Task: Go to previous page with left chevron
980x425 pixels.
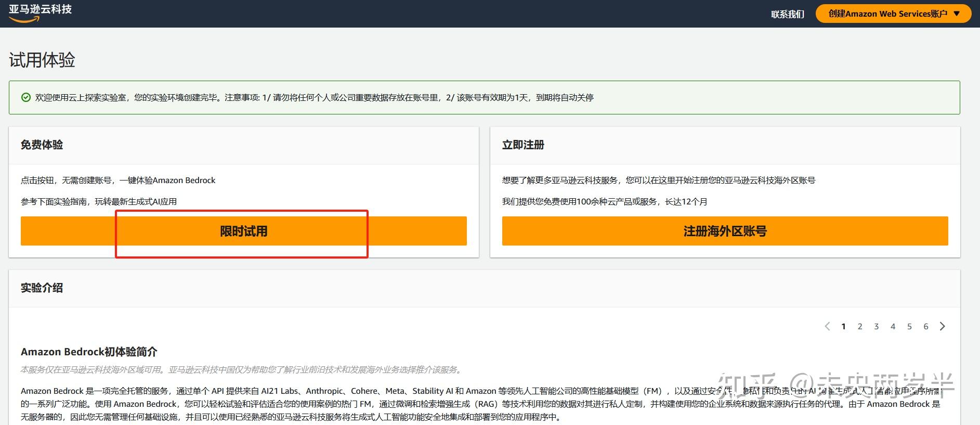Action: coord(827,326)
